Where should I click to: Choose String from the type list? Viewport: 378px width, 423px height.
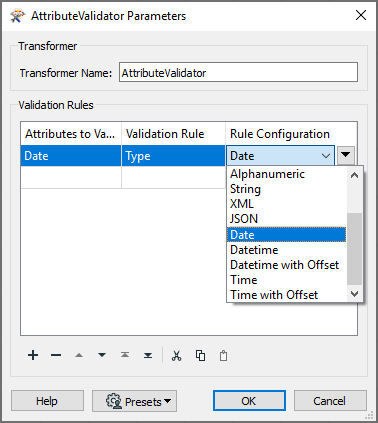click(x=286, y=189)
